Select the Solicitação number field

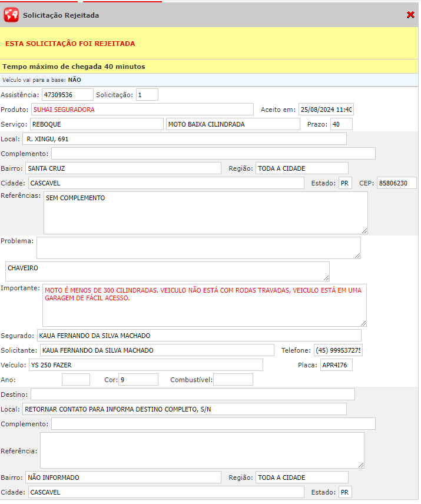click(147, 95)
